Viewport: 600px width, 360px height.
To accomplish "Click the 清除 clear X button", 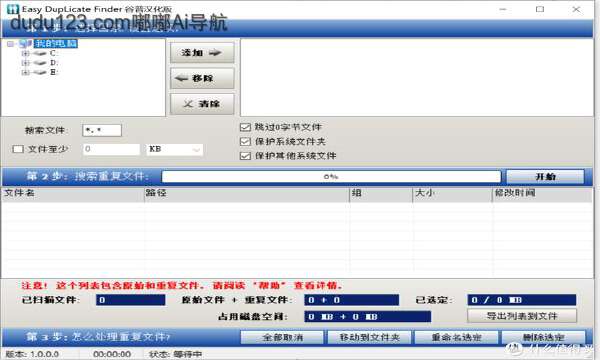I will [x=202, y=104].
